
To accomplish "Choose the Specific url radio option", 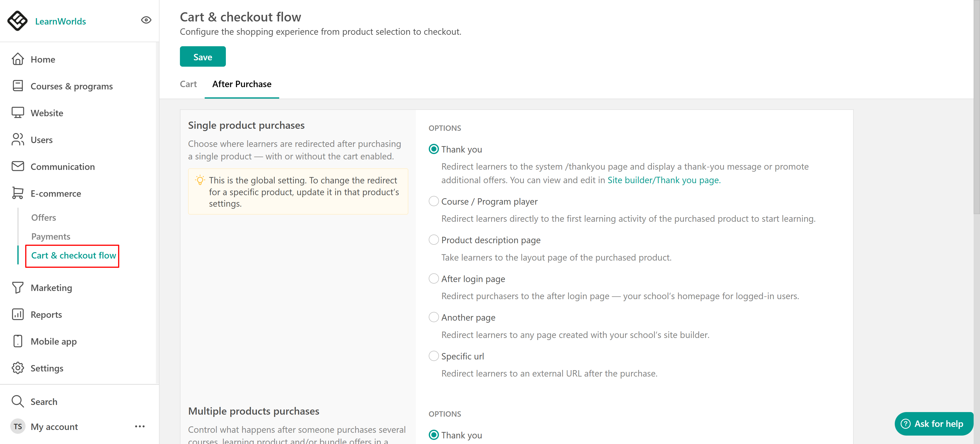I will coord(433,356).
